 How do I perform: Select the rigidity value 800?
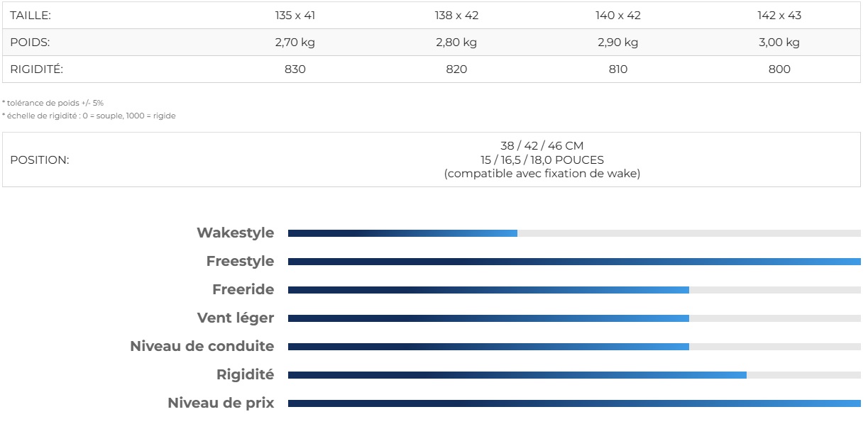pos(779,69)
